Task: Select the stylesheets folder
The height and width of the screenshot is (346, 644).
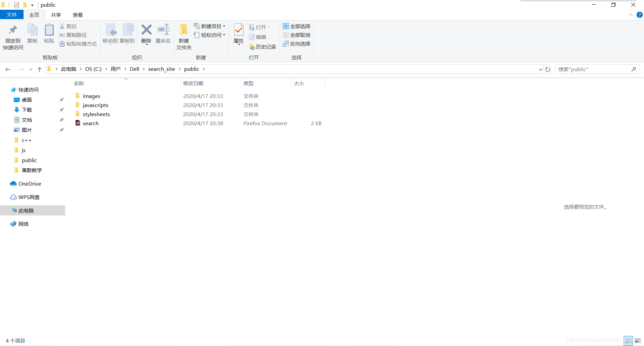Action: [x=96, y=114]
